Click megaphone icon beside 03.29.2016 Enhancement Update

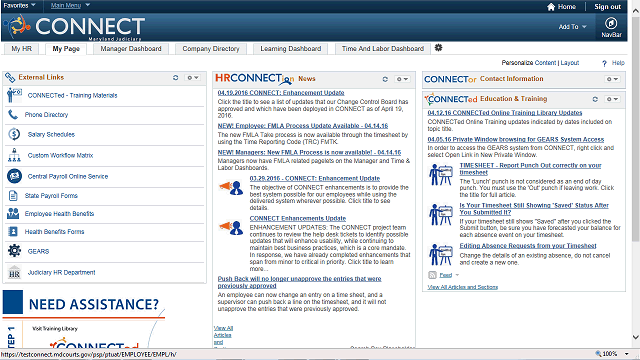(x=231, y=188)
